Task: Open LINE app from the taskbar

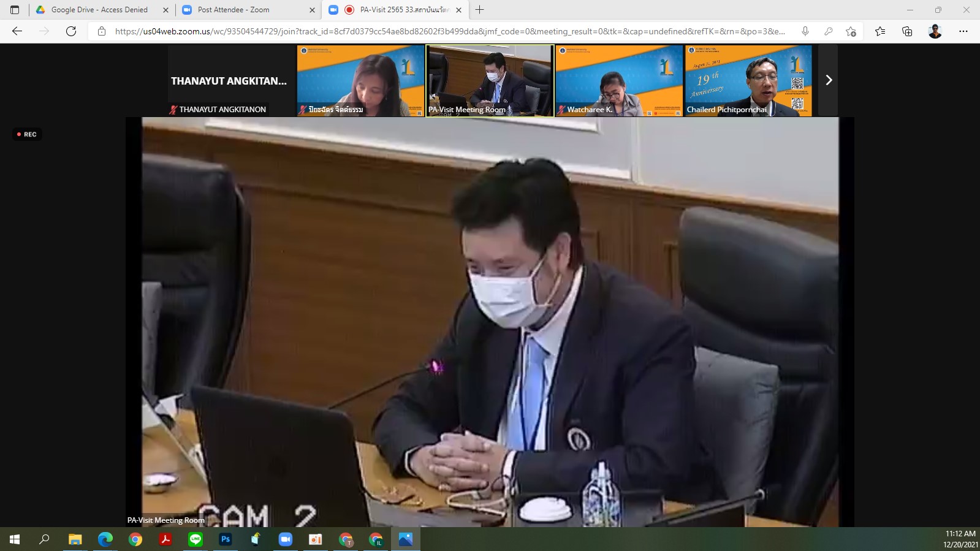Action: (196, 539)
